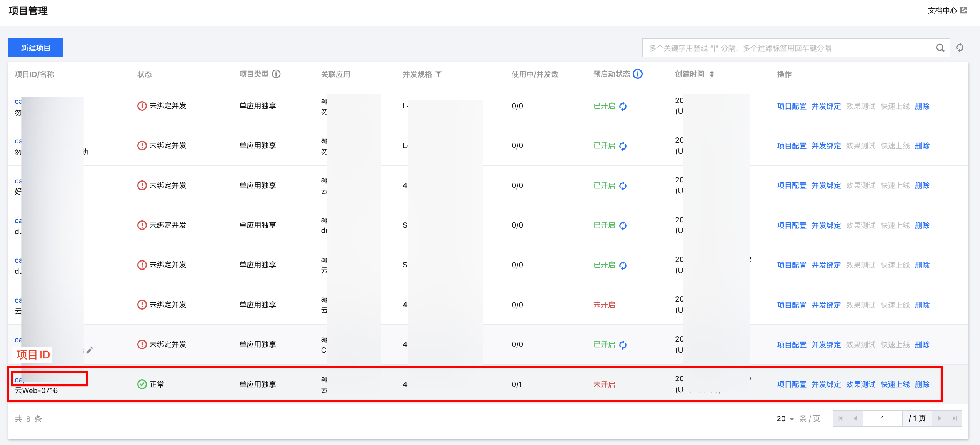Go to next page arrow
980x445 pixels.
(940, 418)
